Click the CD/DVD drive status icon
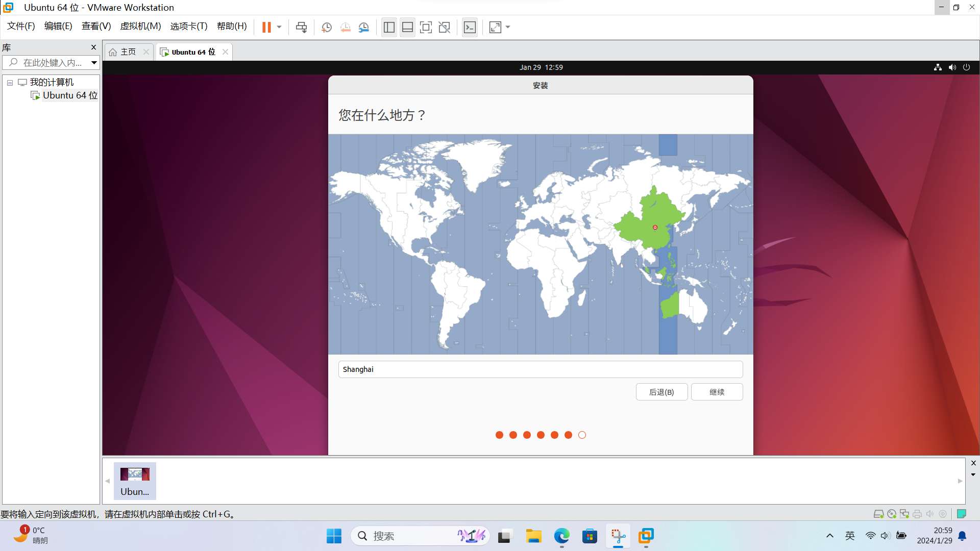 pyautogui.click(x=892, y=514)
